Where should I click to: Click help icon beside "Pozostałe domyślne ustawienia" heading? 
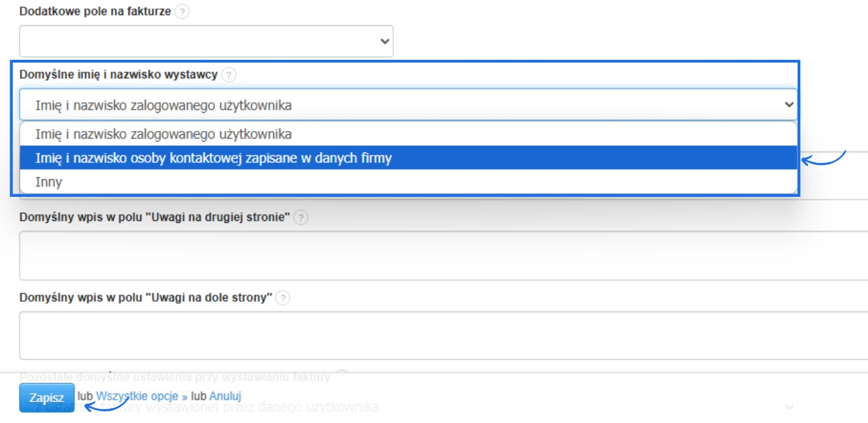pos(342,376)
